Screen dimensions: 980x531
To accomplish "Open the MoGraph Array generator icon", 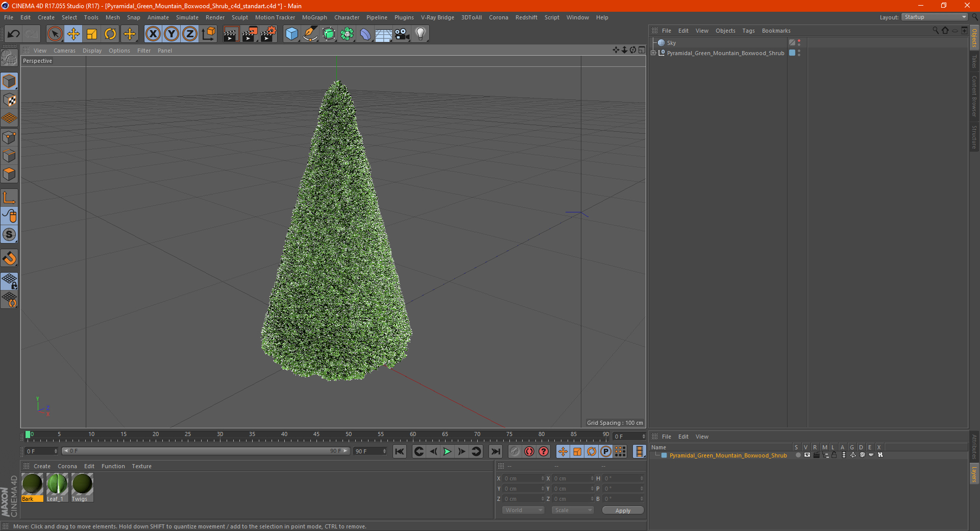I will [x=347, y=34].
